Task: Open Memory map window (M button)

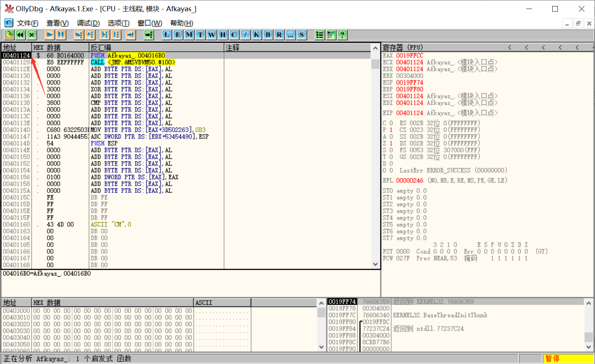Action: tap(189, 35)
